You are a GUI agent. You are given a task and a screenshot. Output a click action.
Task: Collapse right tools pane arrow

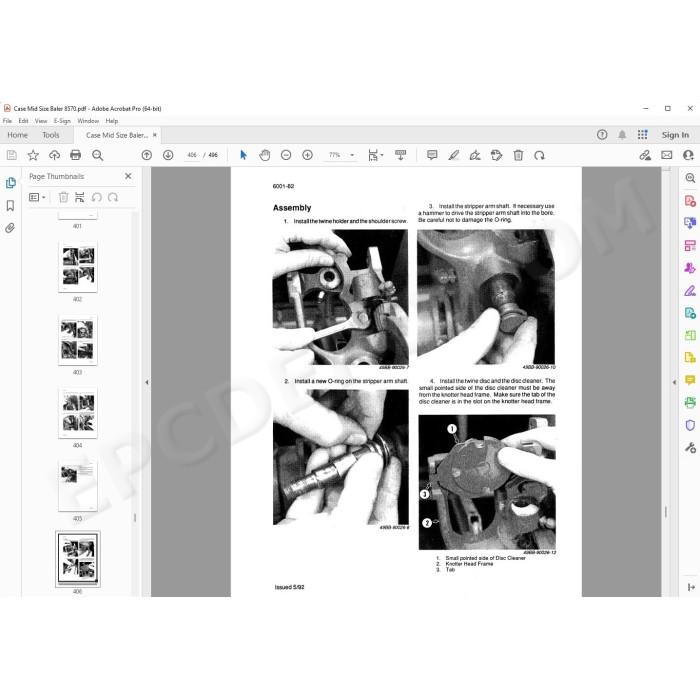(x=674, y=382)
